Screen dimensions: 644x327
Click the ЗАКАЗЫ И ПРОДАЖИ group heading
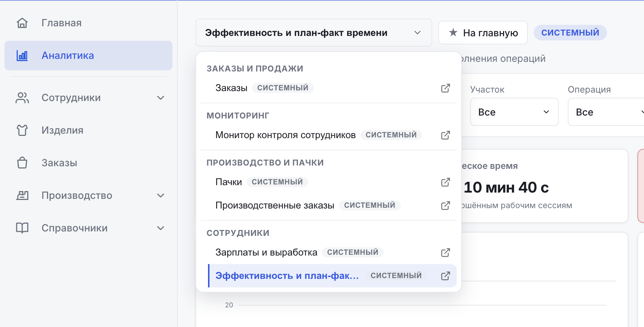[255, 69]
